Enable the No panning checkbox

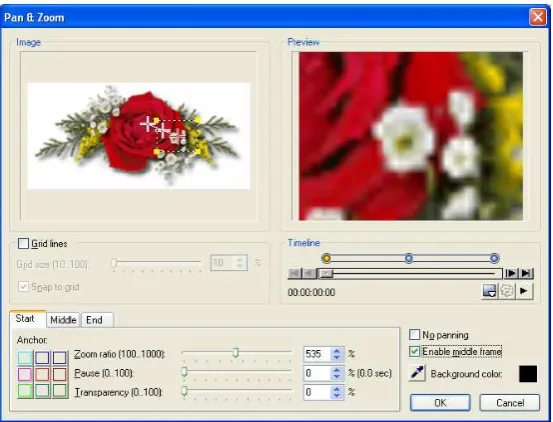[x=414, y=334]
